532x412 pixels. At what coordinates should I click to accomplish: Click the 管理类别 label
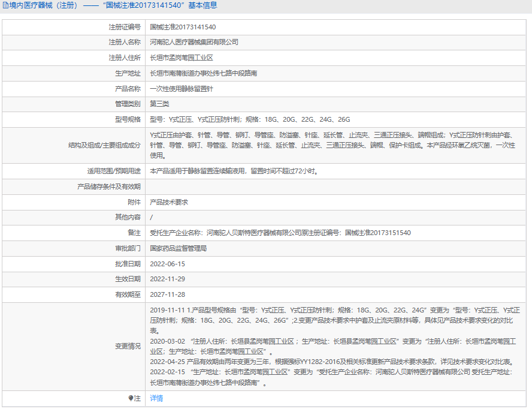(x=128, y=104)
